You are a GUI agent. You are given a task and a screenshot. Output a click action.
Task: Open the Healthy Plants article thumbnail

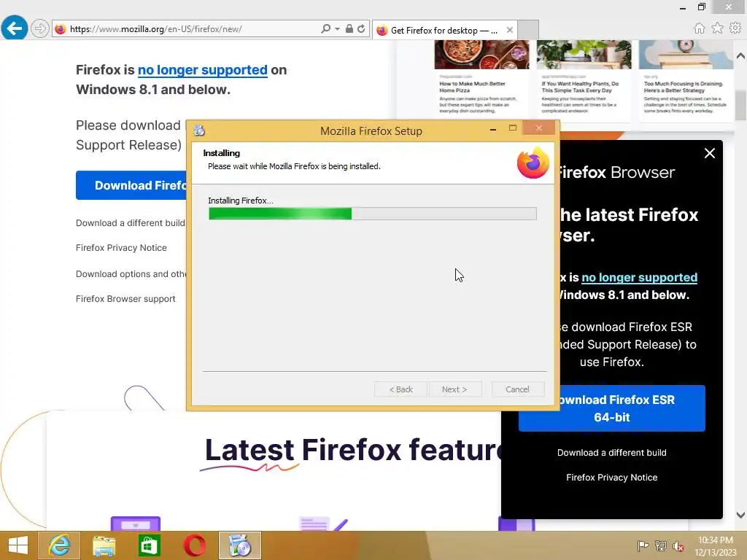pos(584,54)
